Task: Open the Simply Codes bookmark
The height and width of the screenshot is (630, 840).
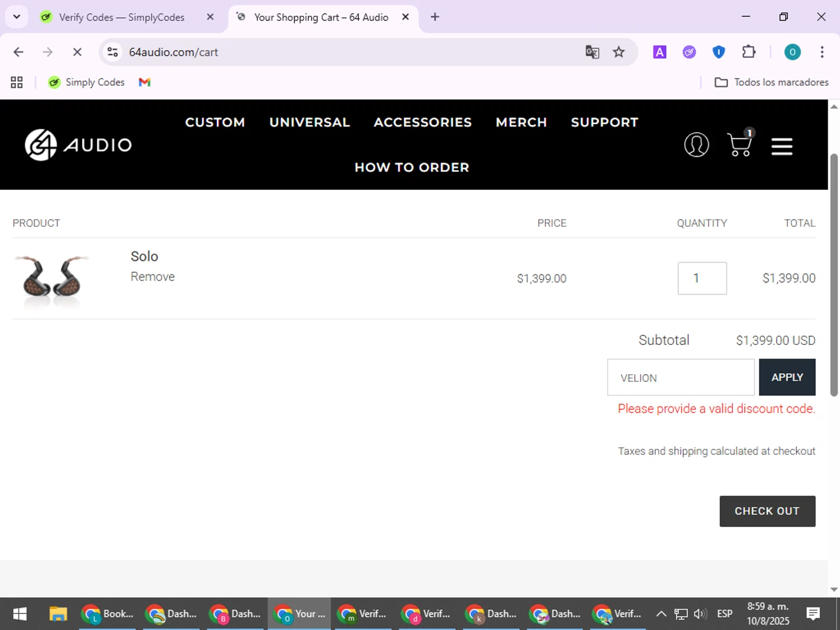Action: tap(86, 82)
